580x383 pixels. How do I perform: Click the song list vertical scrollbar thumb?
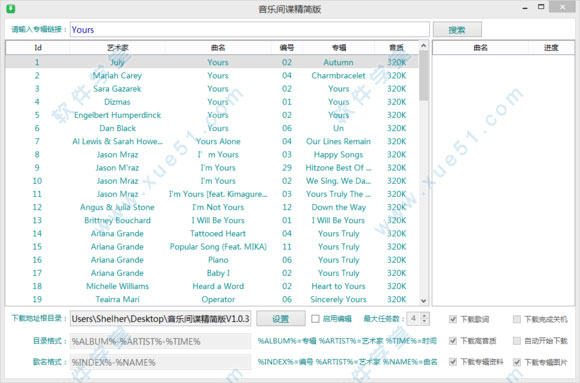(x=424, y=76)
